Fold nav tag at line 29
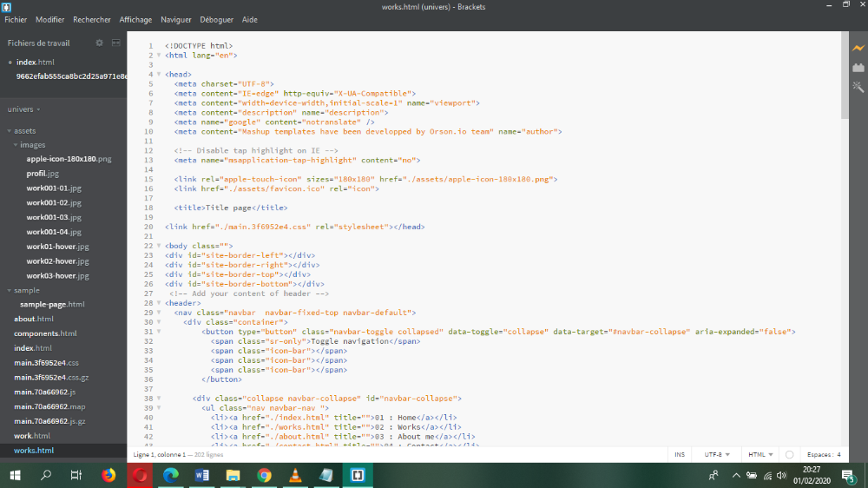Viewport: 868px width, 488px height. 159,313
